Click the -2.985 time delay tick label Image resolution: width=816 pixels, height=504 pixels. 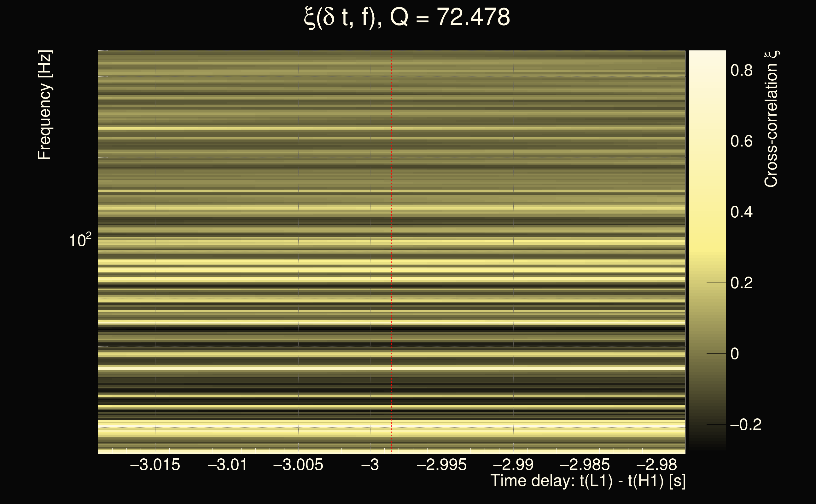coord(585,465)
